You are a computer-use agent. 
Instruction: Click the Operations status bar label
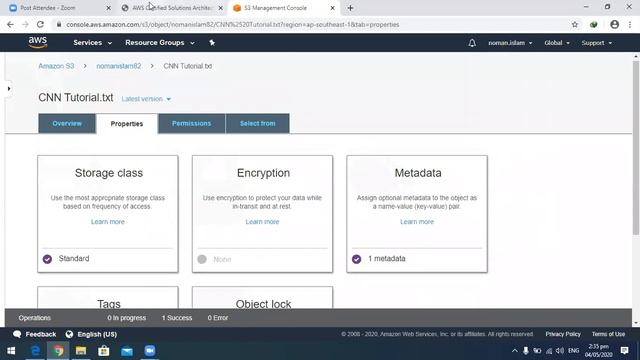[35, 318]
